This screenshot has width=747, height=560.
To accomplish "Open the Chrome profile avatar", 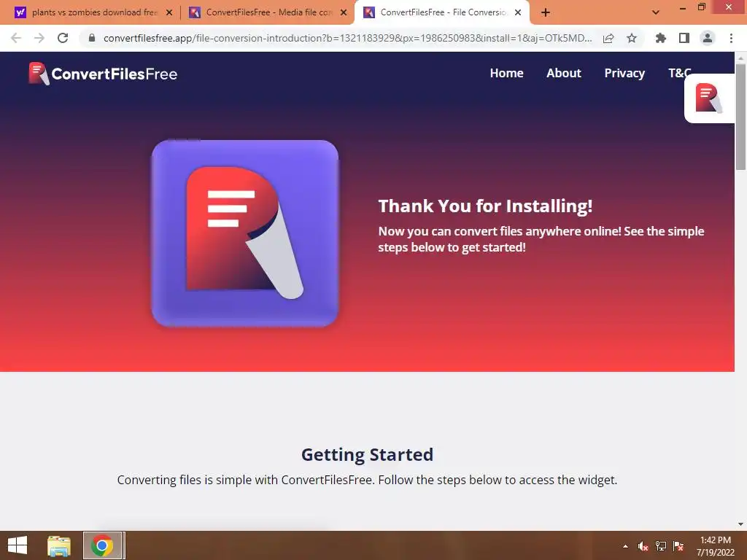I will tap(708, 38).
